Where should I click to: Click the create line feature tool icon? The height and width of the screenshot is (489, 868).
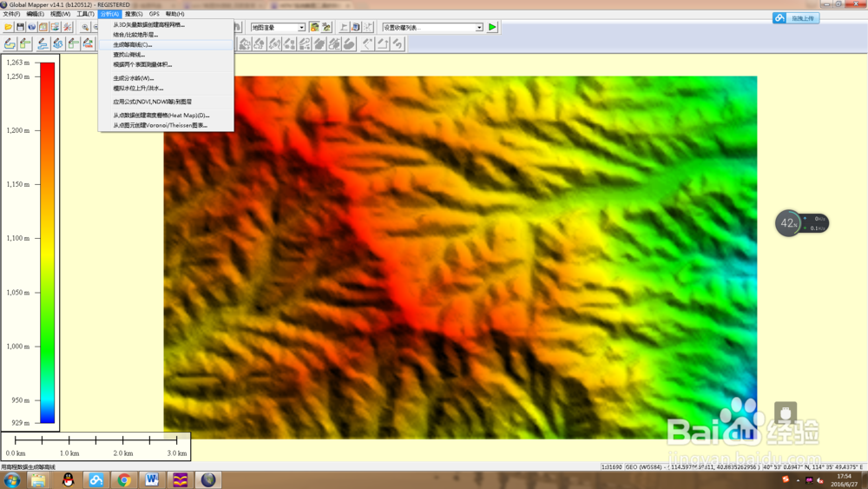pos(25,43)
